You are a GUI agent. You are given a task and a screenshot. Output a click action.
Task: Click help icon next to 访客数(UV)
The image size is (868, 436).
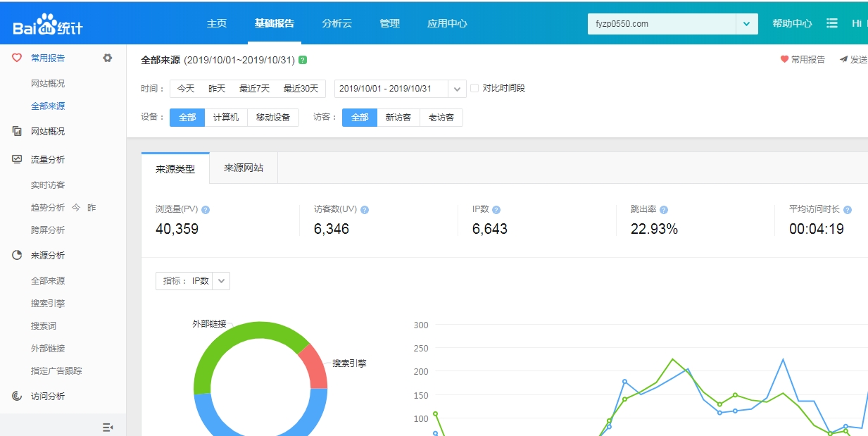pos(365,210)
